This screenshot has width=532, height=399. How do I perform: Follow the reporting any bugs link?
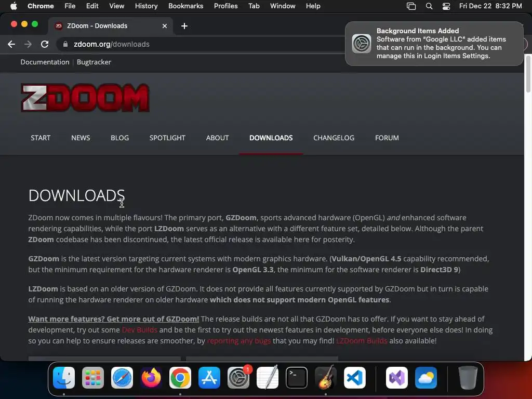coord(239,341)
